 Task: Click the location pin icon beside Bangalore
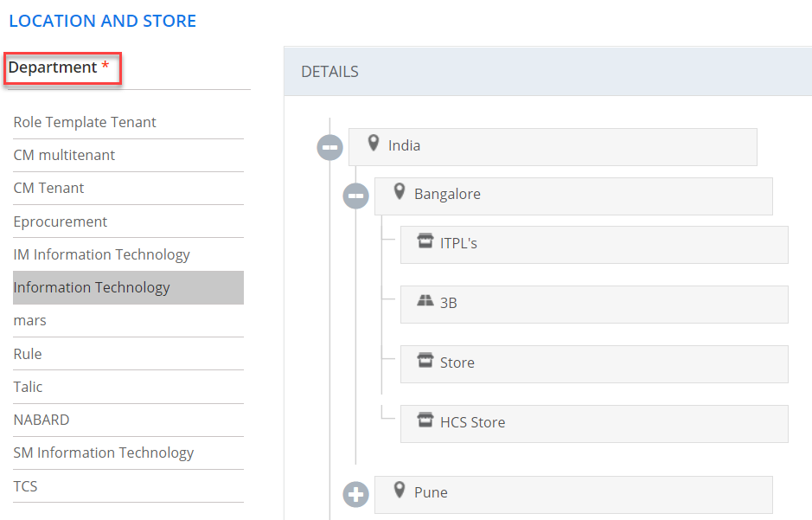(400, 192)
